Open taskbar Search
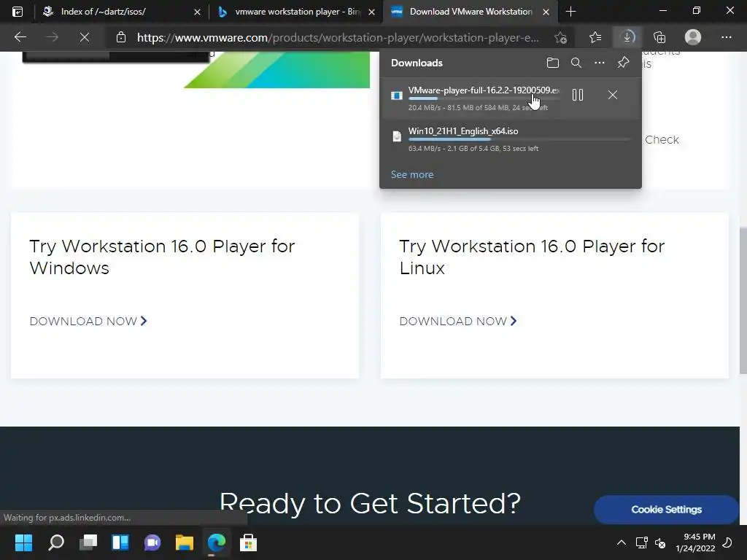 click(56, 542)
